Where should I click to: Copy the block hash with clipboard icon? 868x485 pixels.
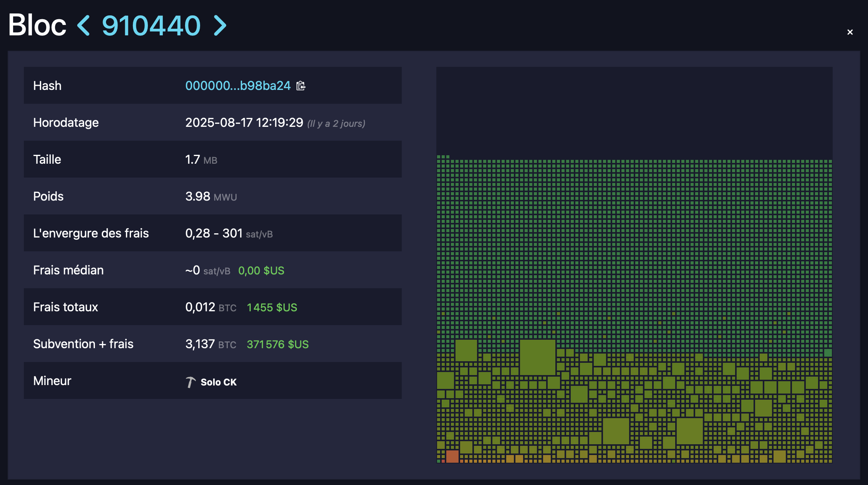[x=301, y=86]
